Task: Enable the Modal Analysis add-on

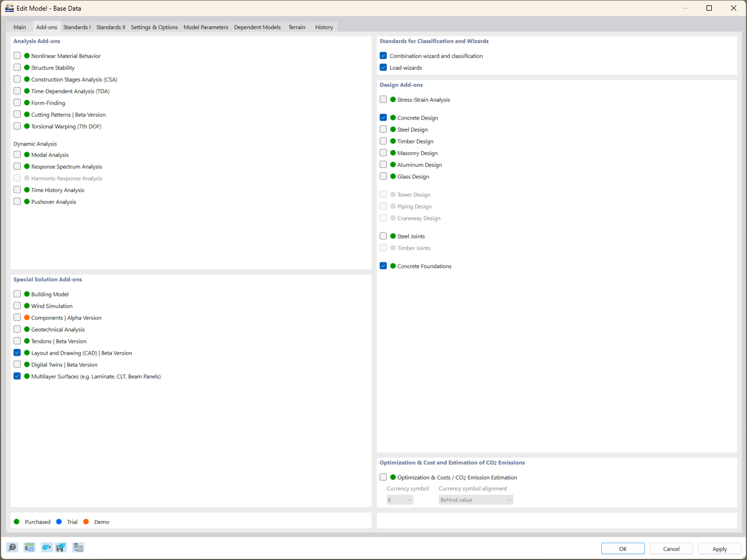Action: 17,154
